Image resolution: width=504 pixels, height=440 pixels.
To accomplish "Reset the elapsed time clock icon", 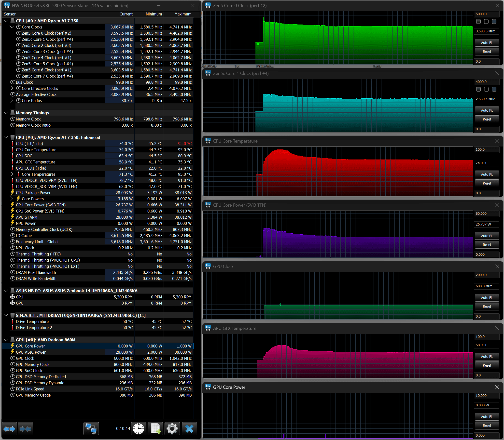I will [x=139, y=429].
